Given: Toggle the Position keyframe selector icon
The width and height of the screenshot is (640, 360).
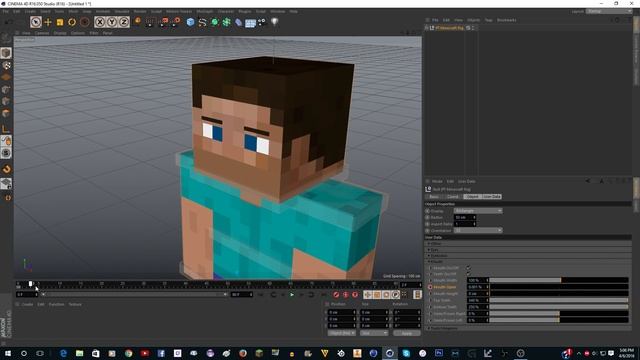Looking at the screenshot, I should point(368,295).
